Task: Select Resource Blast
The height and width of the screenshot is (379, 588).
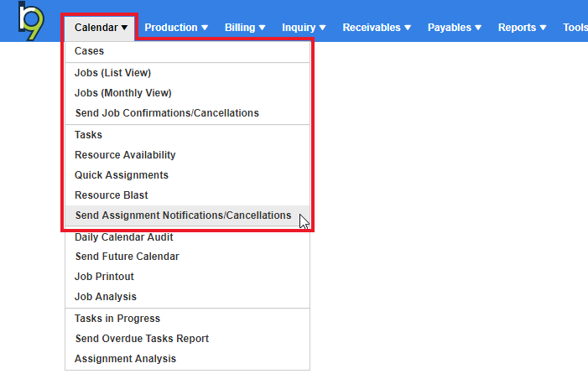Action: coord(188,195)
